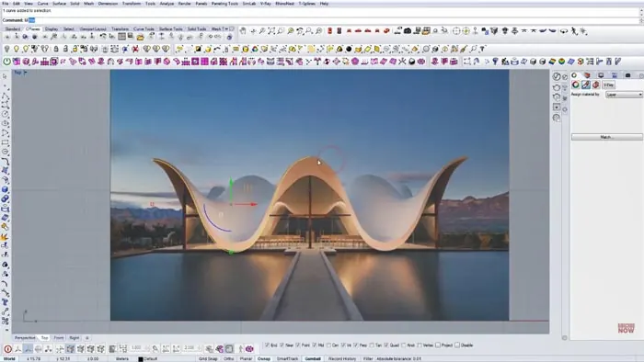Click the black Default layer color swatch
This screenshot has width=644, height=362.
[141, 359]
